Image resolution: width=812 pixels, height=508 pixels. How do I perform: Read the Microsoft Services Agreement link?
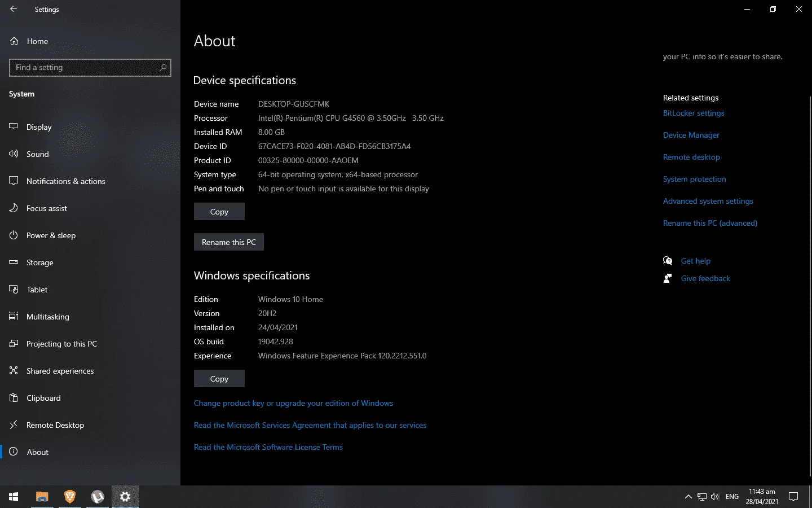pos(310,425)
